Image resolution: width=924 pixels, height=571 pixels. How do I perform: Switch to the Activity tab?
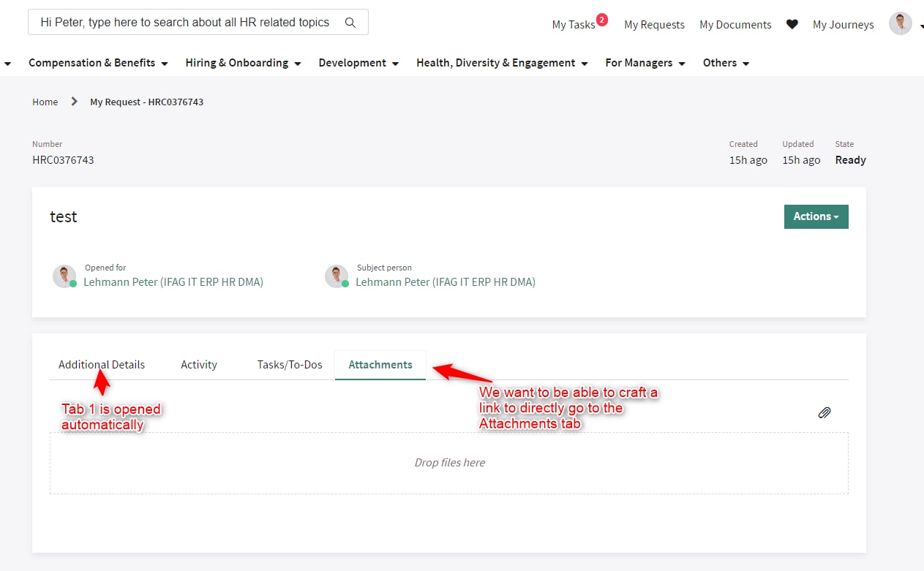coord(198,364)
